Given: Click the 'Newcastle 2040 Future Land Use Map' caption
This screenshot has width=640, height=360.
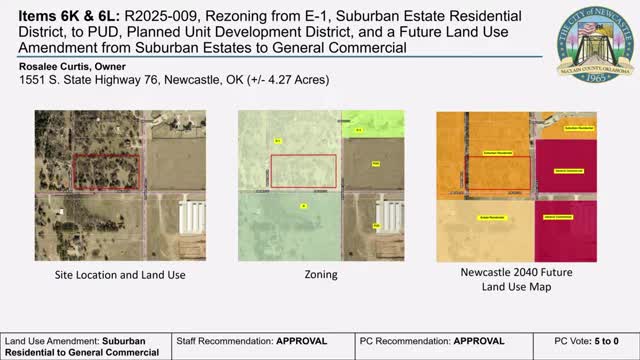Looking at the screenshot, I should coord(516,280).
